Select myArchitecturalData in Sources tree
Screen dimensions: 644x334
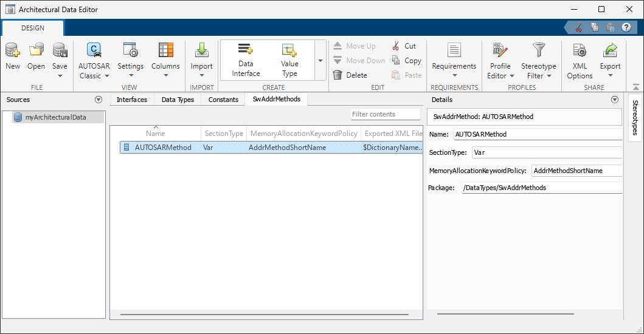click(55, 117)
